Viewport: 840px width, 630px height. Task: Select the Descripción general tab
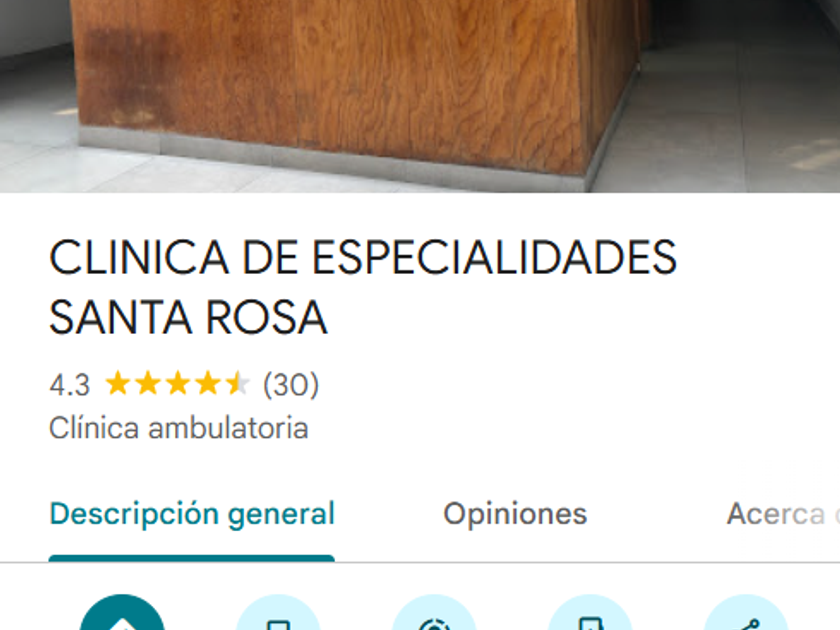[x=192, y=514]
